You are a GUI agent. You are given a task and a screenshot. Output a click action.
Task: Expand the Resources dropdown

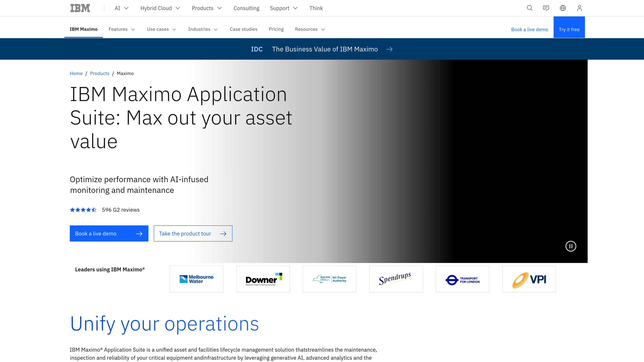click(x=310, y=29)
